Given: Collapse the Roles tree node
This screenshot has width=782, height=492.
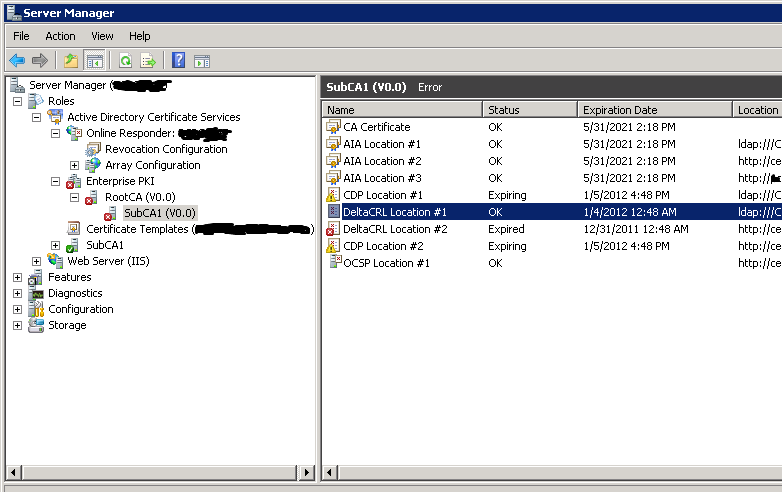Looking at the screenshot, I should point(17,101).
